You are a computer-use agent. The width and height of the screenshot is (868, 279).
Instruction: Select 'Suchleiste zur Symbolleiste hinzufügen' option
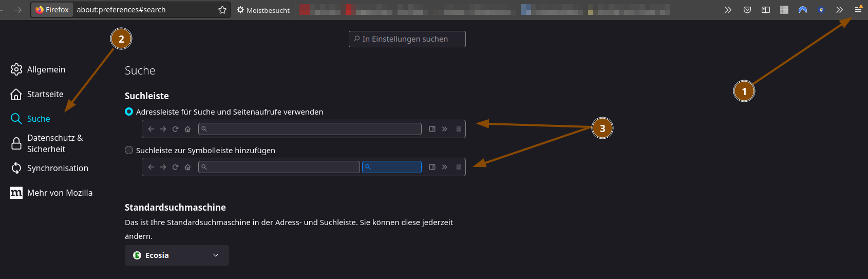[200, 150]
